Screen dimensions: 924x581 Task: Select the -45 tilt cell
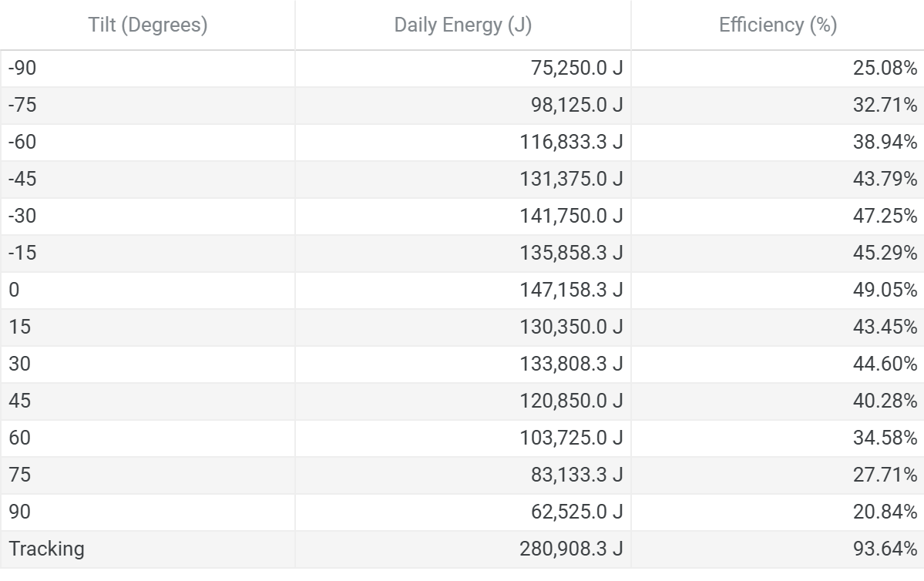point(147,180)
